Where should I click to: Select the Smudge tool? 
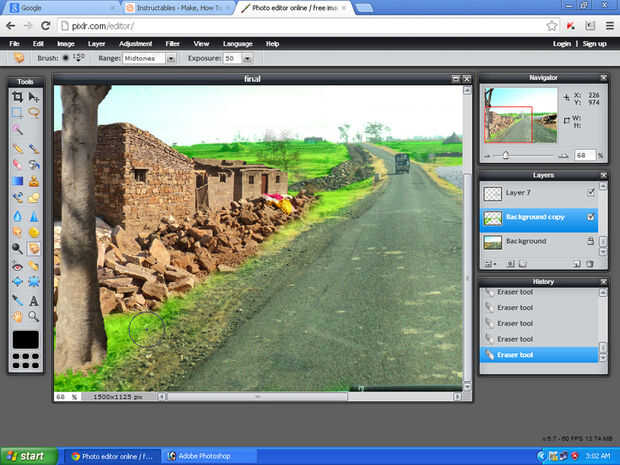tap(17, 232)
